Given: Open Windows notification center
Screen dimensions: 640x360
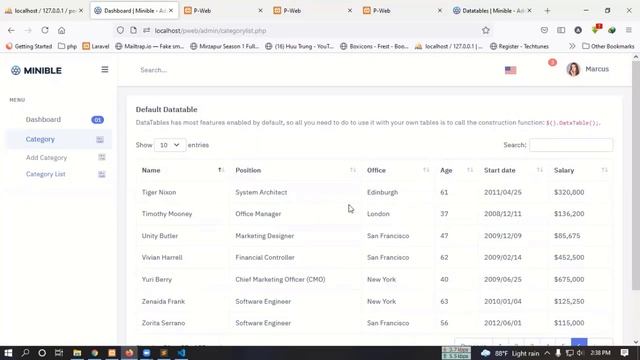Looking at the screenshot, I should [624, 353].
